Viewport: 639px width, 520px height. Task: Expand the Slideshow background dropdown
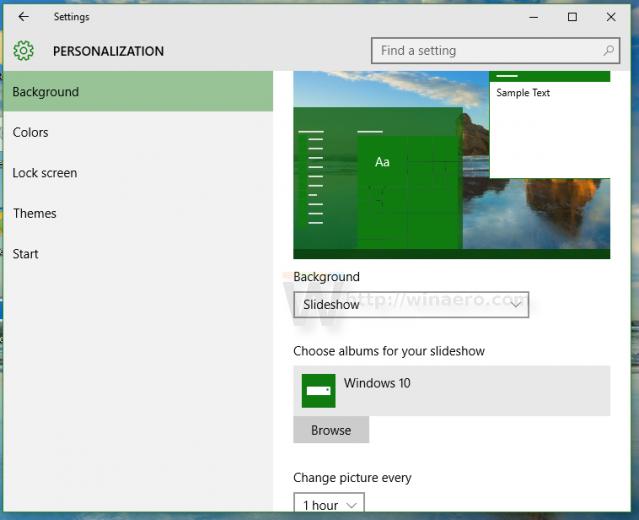[x=411, y=304]
